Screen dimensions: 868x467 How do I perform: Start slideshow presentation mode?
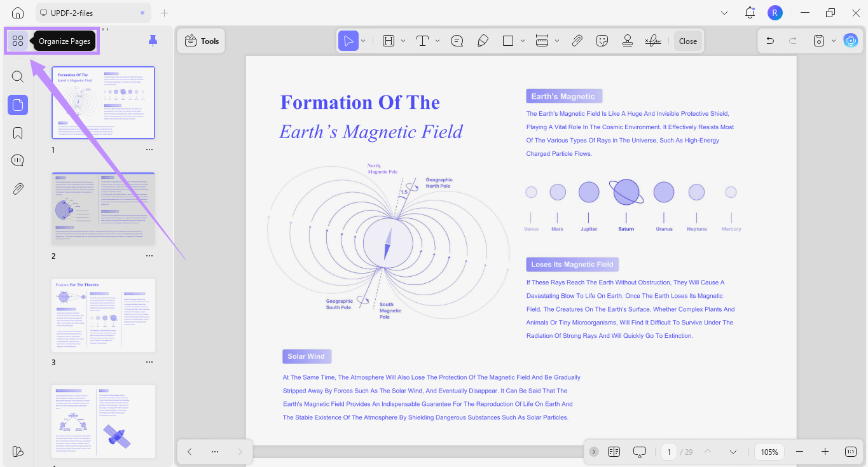[x=640, y=452]
